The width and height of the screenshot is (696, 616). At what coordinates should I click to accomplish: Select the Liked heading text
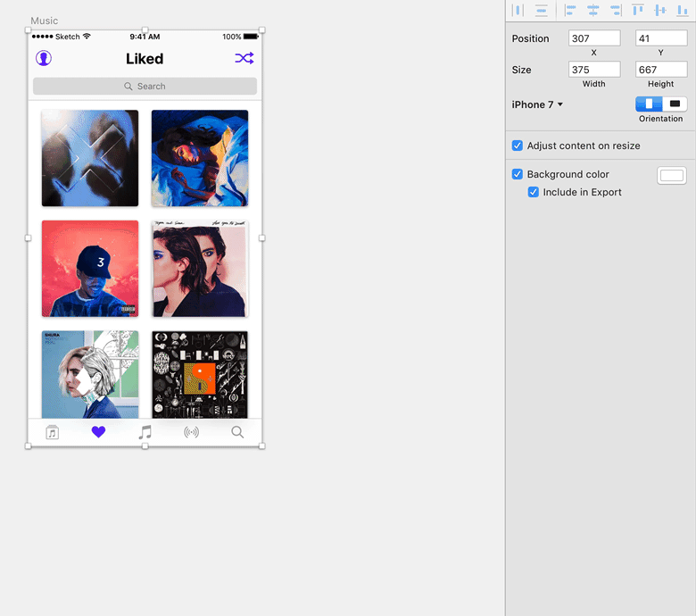pyautogui.click(x=145, y=59)
